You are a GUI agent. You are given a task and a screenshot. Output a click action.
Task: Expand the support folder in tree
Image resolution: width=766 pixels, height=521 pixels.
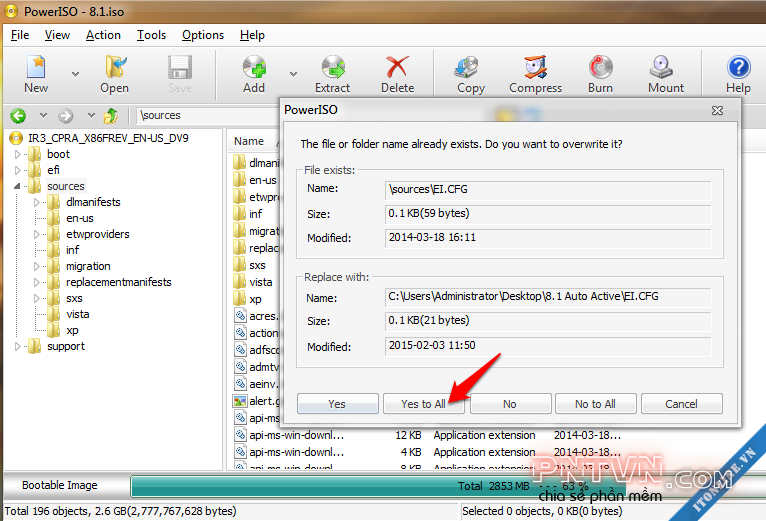(18, 347)
